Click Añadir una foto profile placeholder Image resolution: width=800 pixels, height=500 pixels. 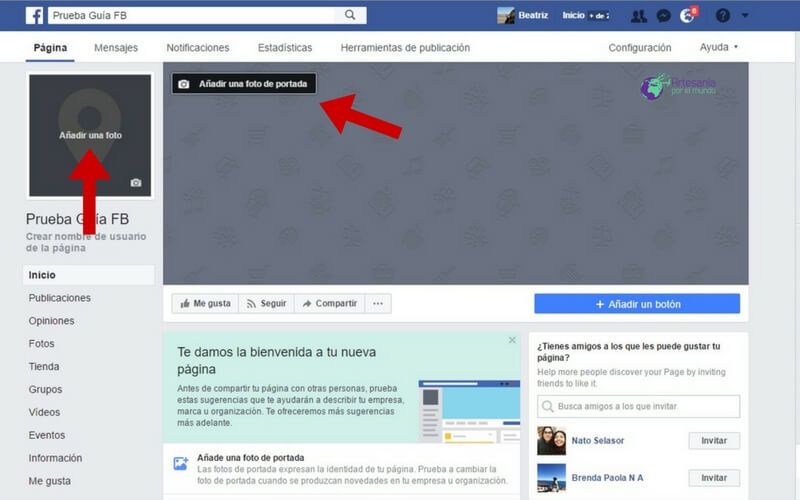click(x=90, y=135)
